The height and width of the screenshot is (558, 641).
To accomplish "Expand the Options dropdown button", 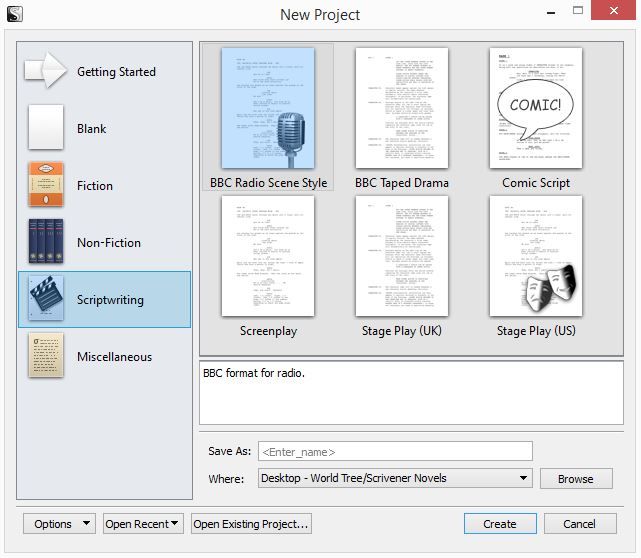I will [x=59, y=524].
